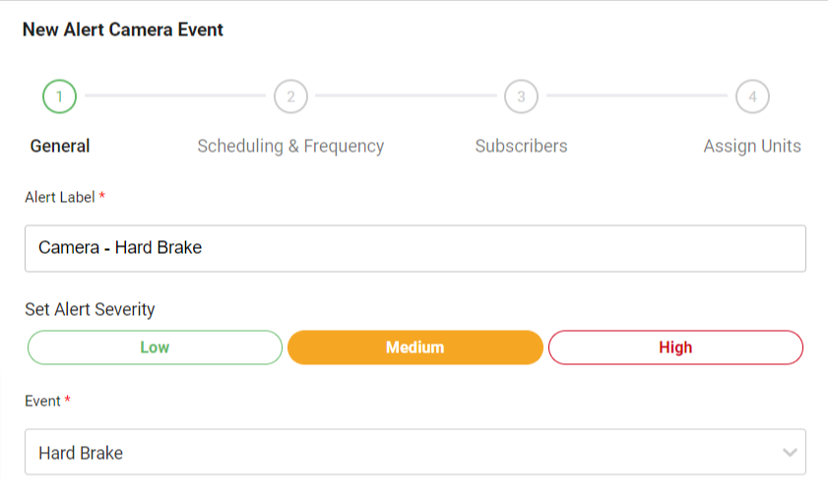
Task: Set alert severity to Low
Action: click(x=155, y=347)
